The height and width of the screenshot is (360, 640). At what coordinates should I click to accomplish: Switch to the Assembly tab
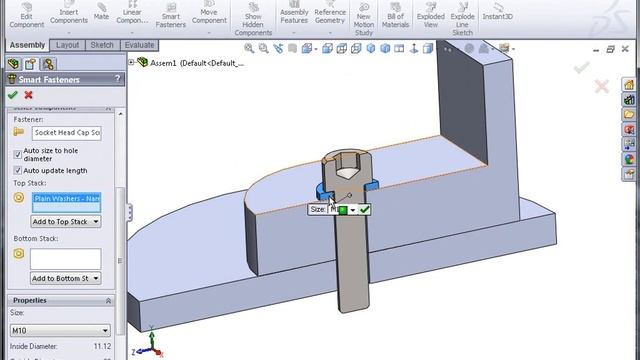point(27,45)
